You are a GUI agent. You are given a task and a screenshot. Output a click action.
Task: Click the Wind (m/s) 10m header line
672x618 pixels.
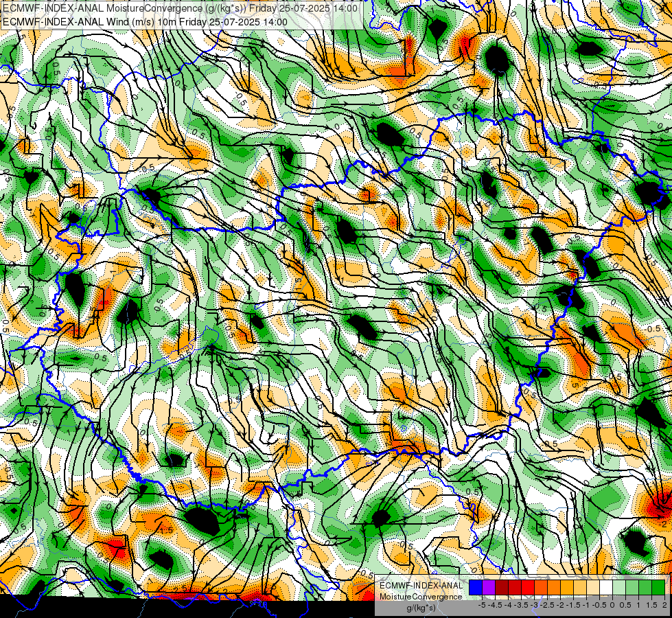point(145,21)
